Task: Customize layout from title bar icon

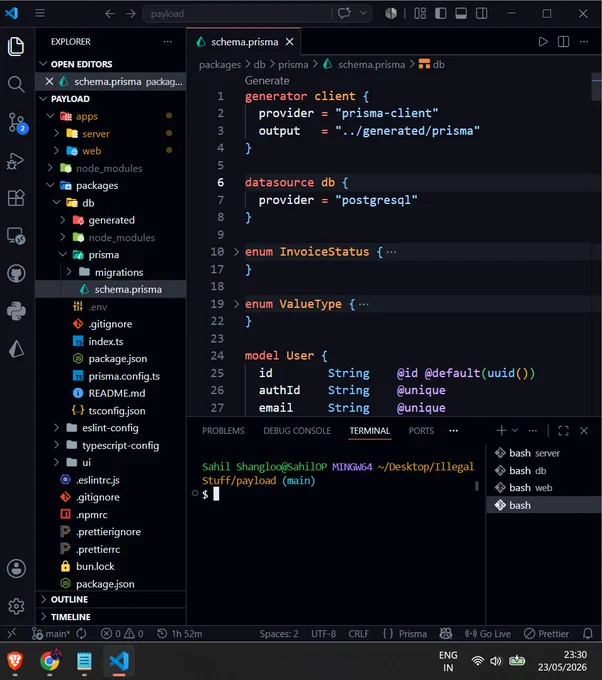Action: (x=420, y=13)
